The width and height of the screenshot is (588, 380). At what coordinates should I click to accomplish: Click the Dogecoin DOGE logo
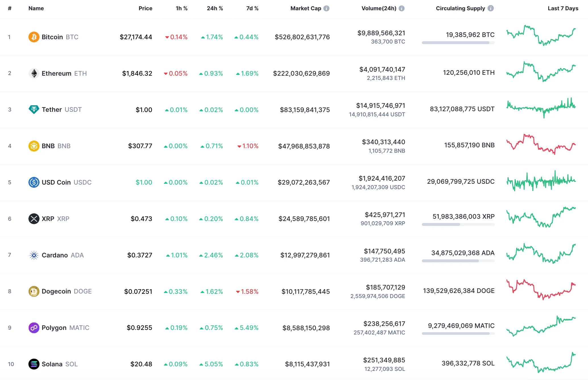click(x=34, y=291)
